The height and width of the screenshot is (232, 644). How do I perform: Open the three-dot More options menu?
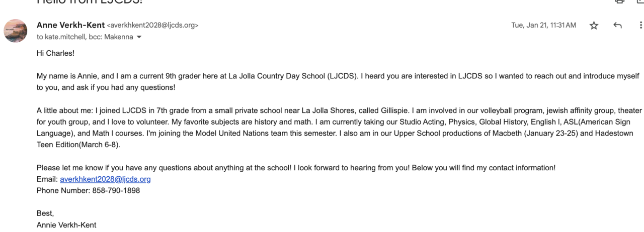click(640, 26)
